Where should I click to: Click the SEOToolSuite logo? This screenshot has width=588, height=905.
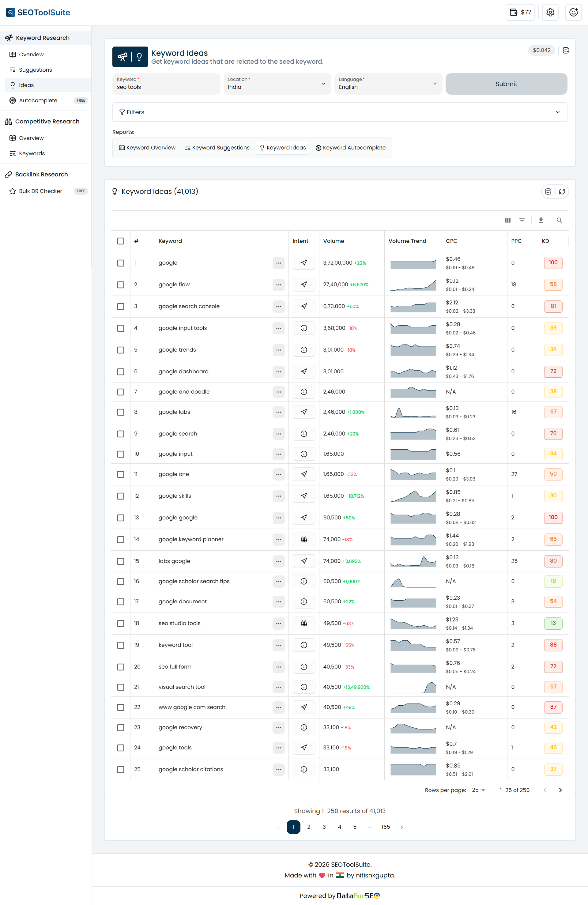[x=38, y=12]
